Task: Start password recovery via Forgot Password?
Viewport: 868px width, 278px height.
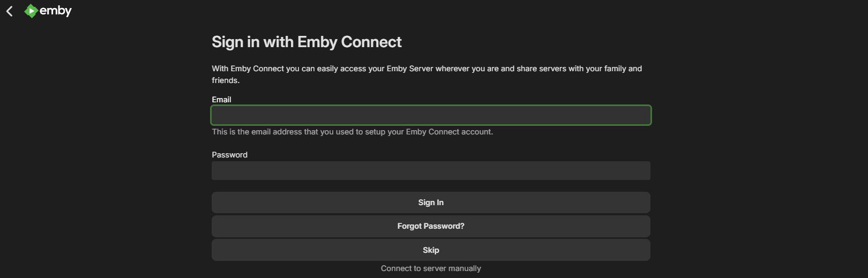Action: pyautogui.click(x=431, y=226)
